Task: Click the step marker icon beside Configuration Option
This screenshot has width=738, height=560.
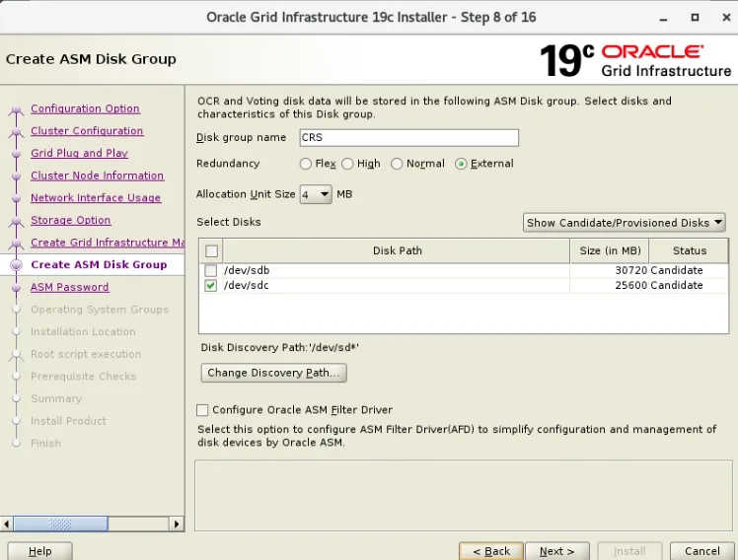Action: [x=17, y=110]
